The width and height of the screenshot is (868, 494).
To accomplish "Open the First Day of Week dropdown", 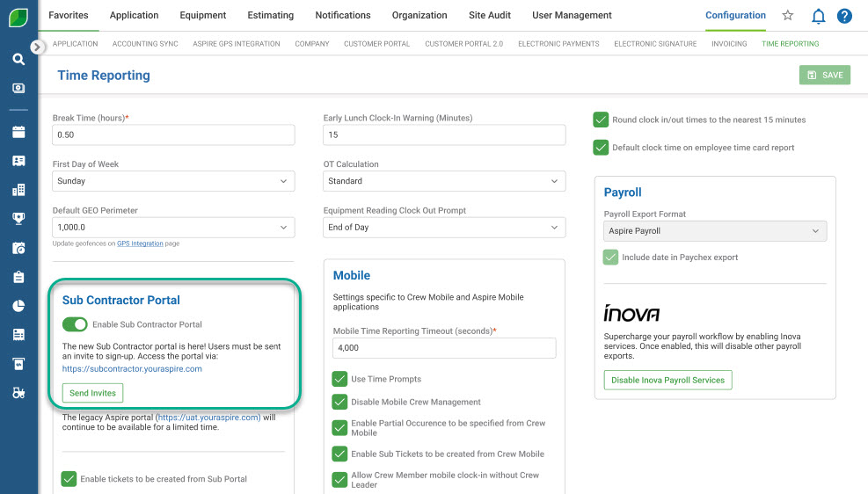I will 173,181.
